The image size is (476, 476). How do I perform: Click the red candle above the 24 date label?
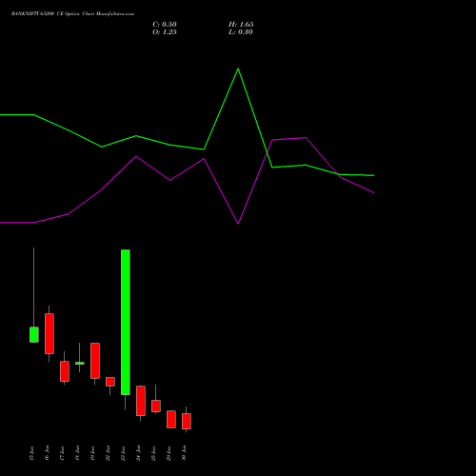tap(141, 401)
